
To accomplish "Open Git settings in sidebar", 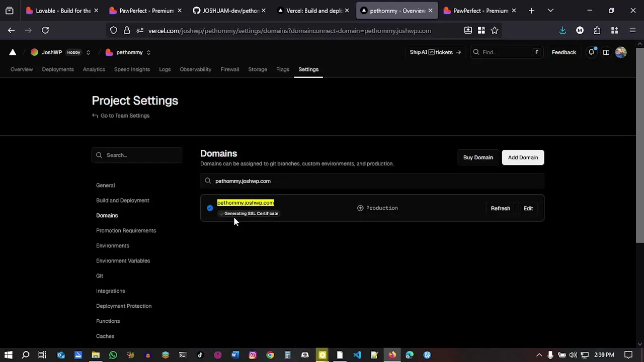I will [100, 276].
